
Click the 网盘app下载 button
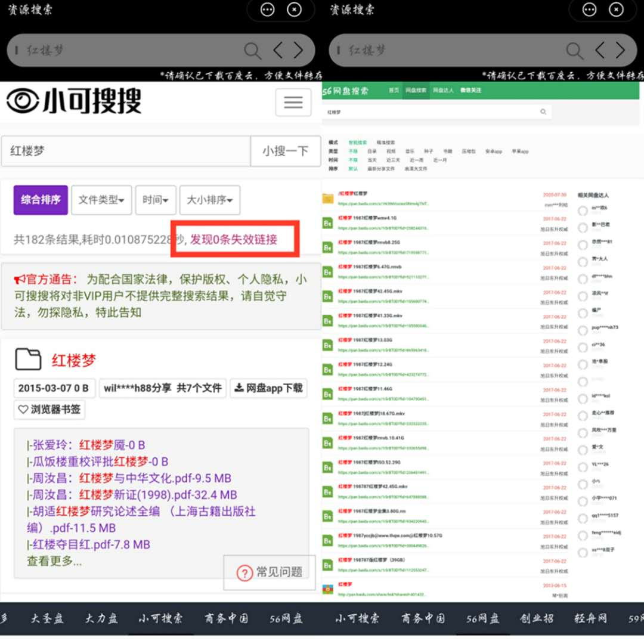click(268, 388)
